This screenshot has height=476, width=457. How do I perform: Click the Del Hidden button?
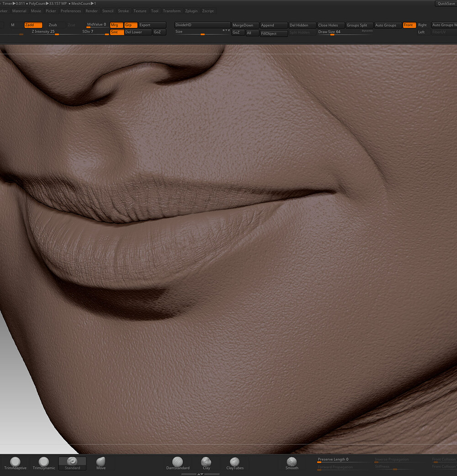(x=302, y=25)
